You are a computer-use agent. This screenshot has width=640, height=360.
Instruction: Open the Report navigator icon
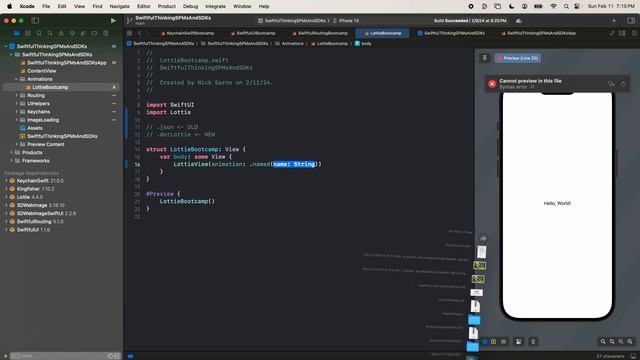(x=105, y=33)
